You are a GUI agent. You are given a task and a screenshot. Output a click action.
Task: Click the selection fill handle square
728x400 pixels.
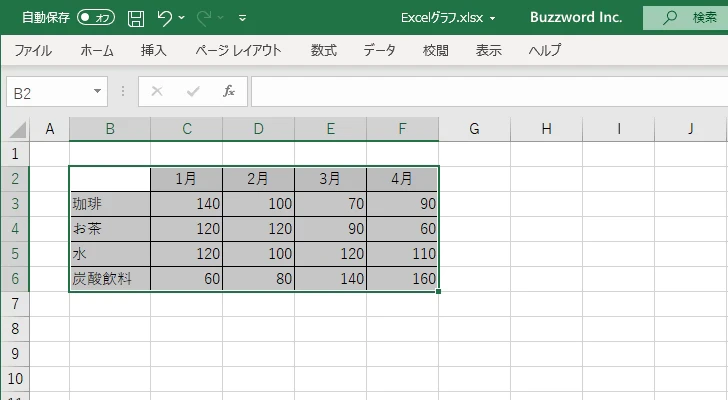click(439, 291)
